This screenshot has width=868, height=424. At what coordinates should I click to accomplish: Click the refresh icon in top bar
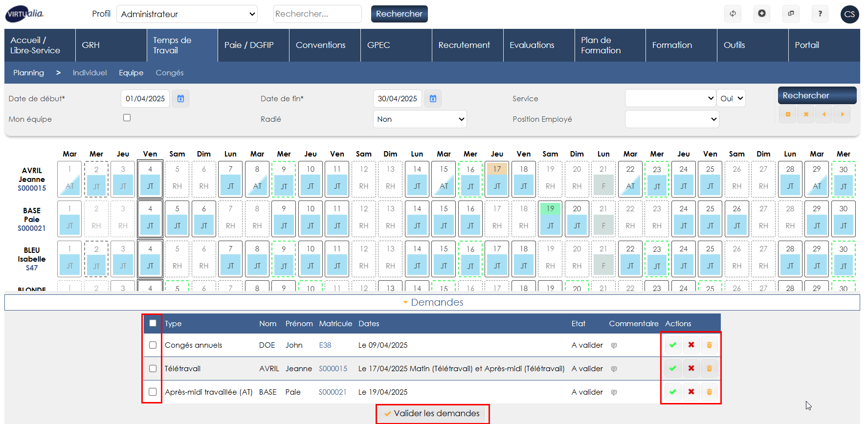pos(733,14)
